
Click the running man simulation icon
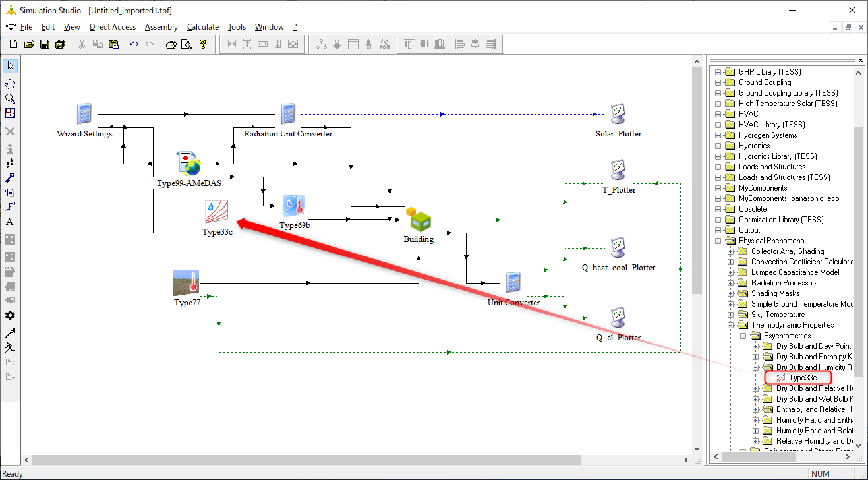coord(10,347)
